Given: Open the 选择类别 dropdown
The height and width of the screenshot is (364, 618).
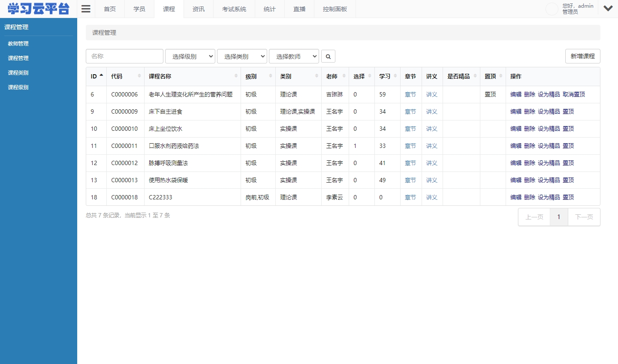Looking at the screenshot, I should (241, 56).
